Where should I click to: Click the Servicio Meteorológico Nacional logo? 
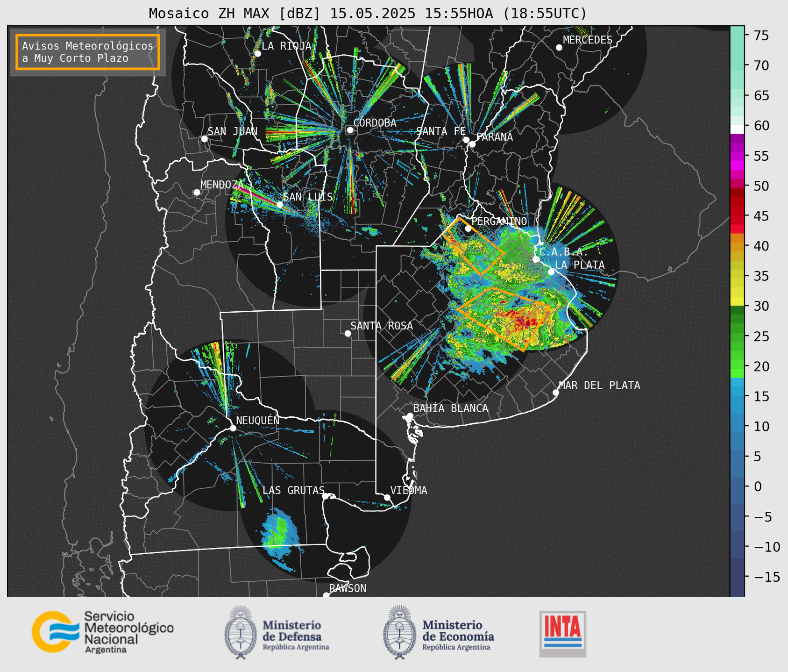[x=102, y=632]
